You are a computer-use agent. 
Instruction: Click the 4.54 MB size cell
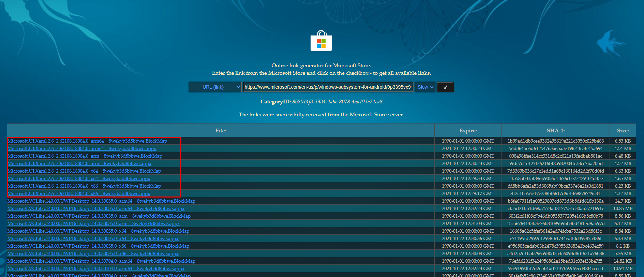point(623,148)
